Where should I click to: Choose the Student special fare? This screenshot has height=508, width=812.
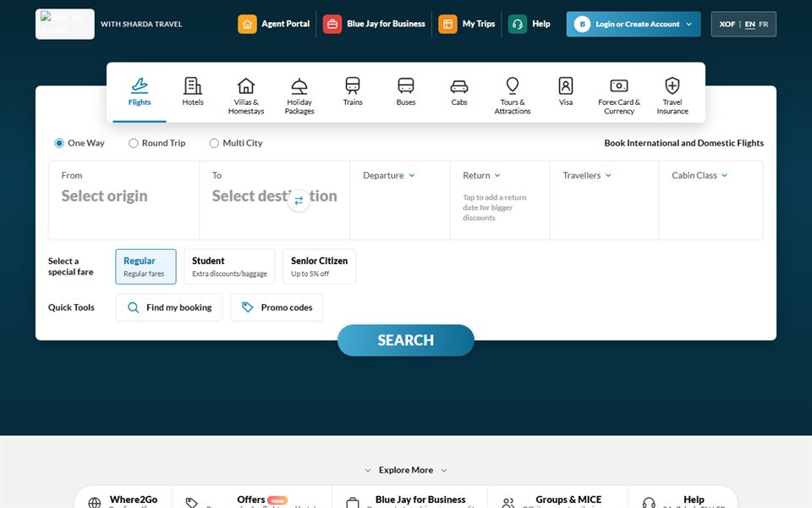229,267
